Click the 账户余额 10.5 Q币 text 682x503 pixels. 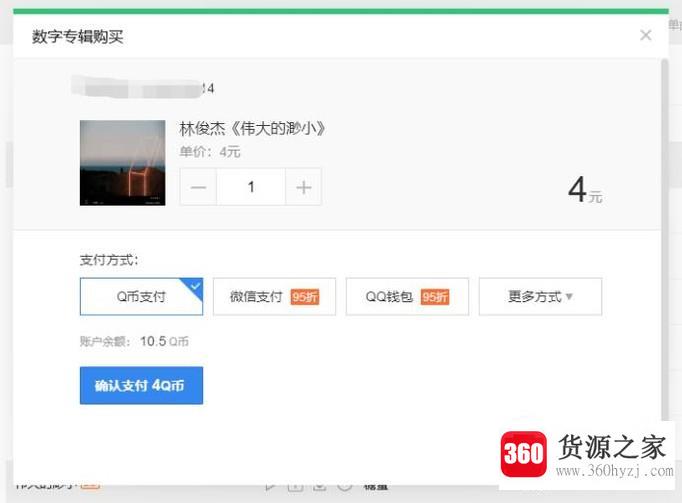point(134,342)
